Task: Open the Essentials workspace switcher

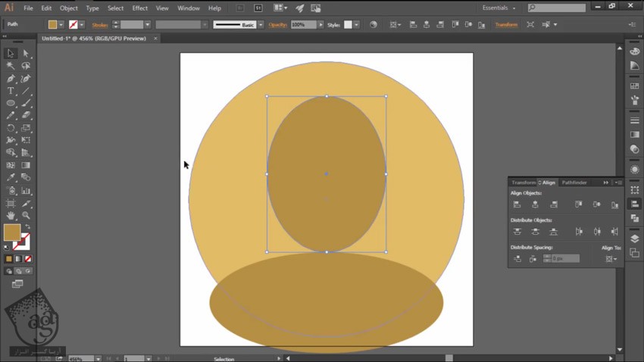Action: coord(499,8)
